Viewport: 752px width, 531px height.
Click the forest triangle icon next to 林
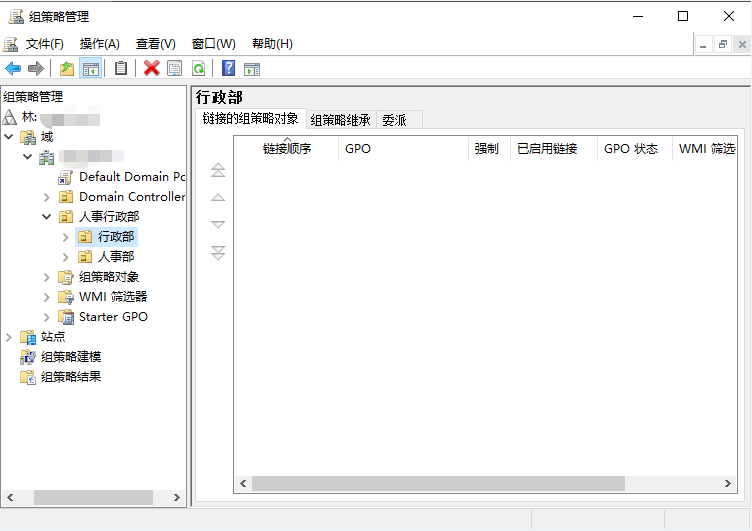[x=10, y=117]
